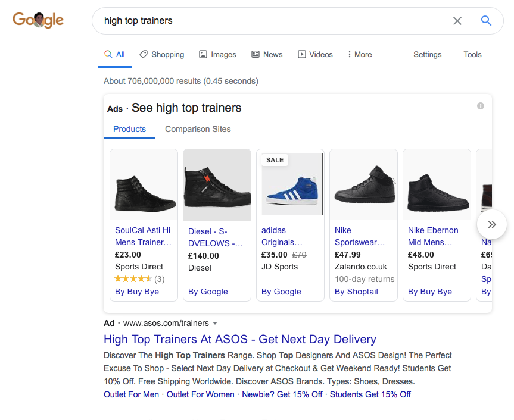Click the Nike Sportswear shoe image

click(363, 184)
